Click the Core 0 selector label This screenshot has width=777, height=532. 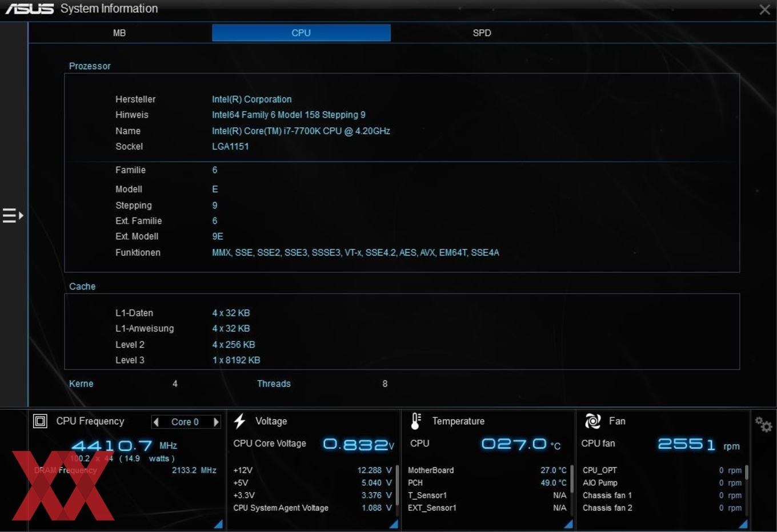point(185,422)
